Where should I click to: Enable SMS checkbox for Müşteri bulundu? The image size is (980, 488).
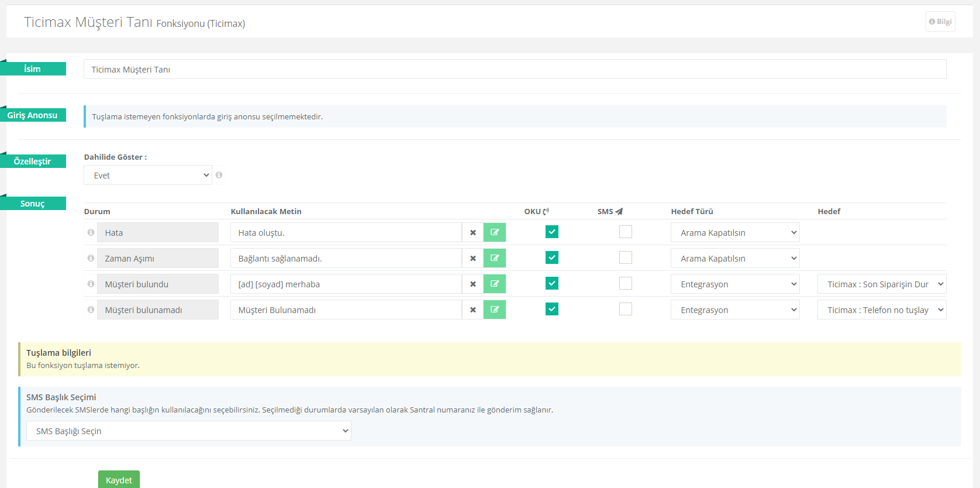pyautogui.click(x=625, y=283)
